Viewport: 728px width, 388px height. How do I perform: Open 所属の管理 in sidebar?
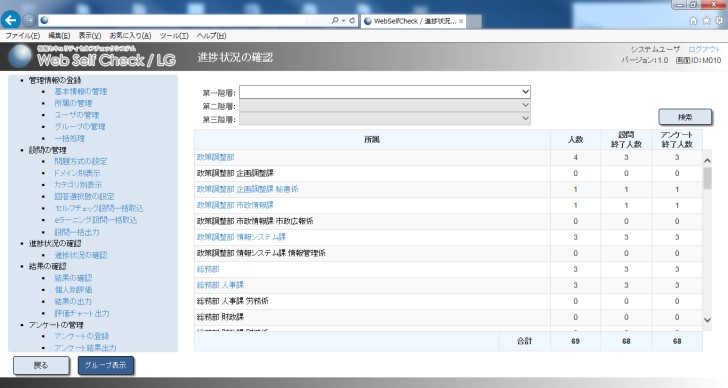click(73, 103)
